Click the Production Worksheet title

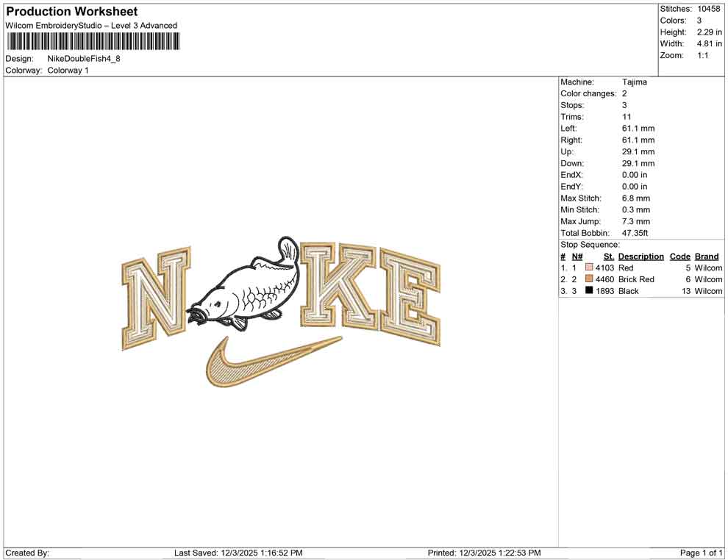tap(71, 12)
